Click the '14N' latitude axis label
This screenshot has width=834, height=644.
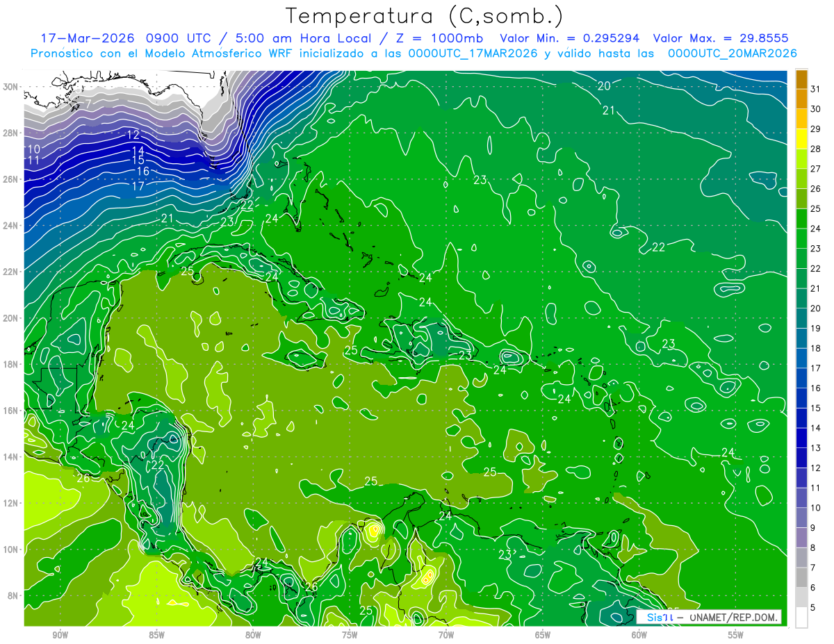point(12,457)
